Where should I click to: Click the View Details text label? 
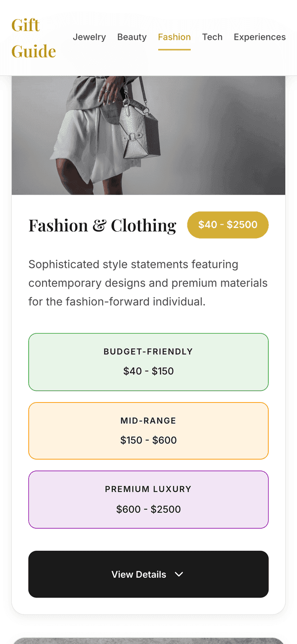pyautogui.click(x=138, y=574)
